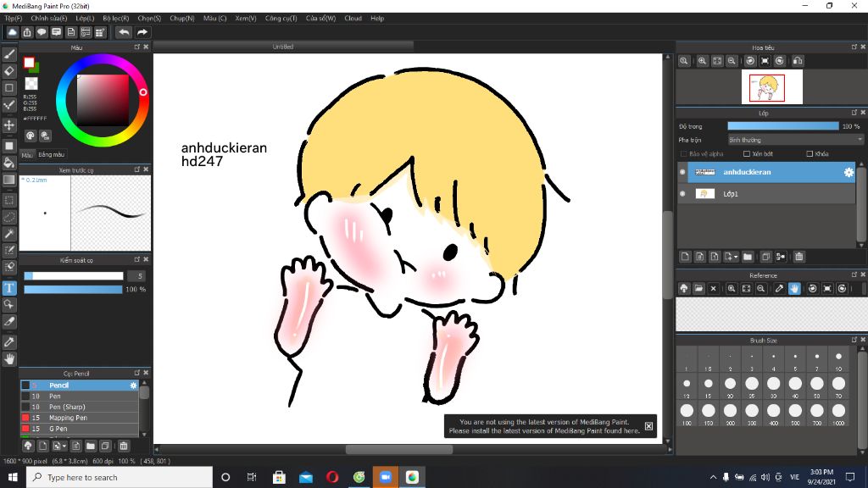Screen dimensions: 868x488
Task: Open the Lớp(L) menu
Action: point(85,19)
